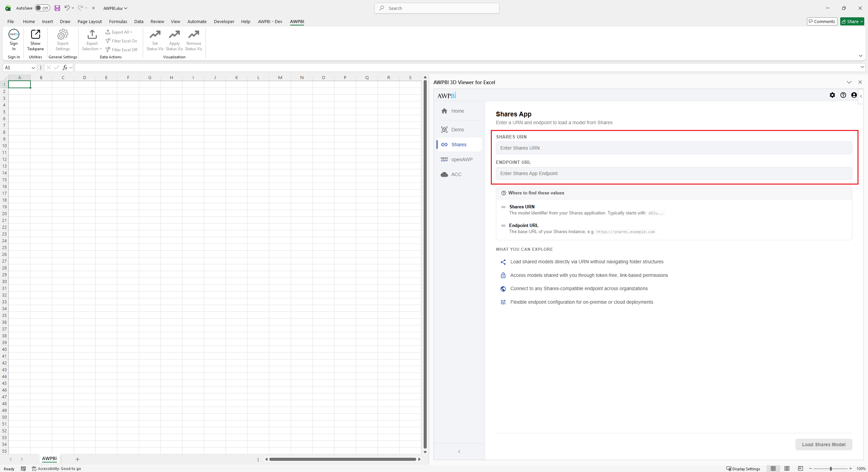Viewport: 868px width, 472px height.
Task: Click Set Status Viz icon
Action: (155, 34)
